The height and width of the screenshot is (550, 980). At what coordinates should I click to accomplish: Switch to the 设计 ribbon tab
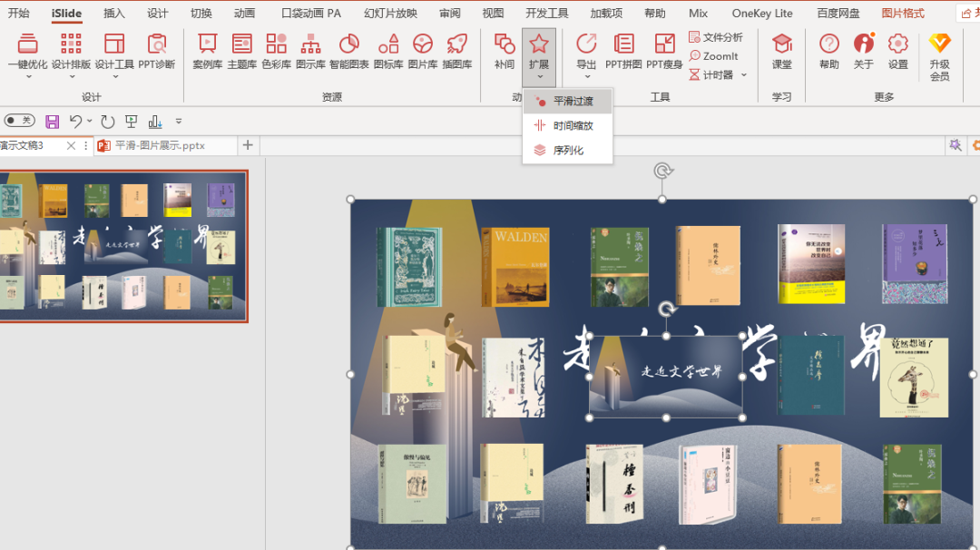coord(158,13)
